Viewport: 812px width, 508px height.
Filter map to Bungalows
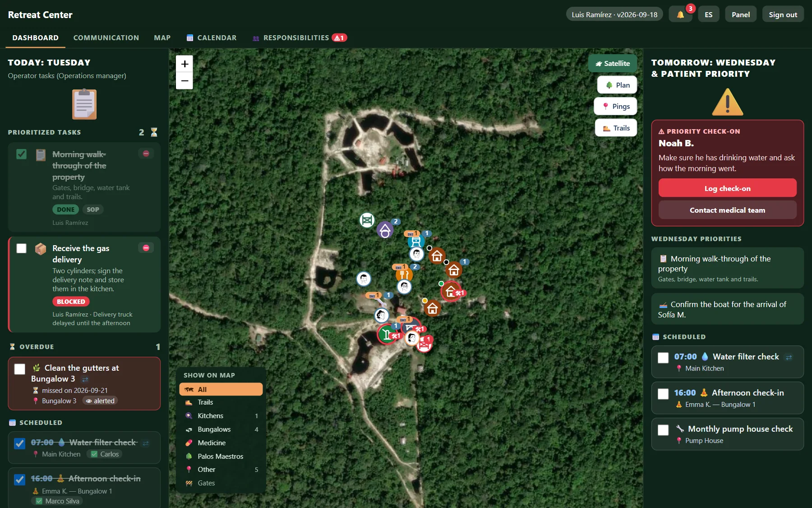221,429
